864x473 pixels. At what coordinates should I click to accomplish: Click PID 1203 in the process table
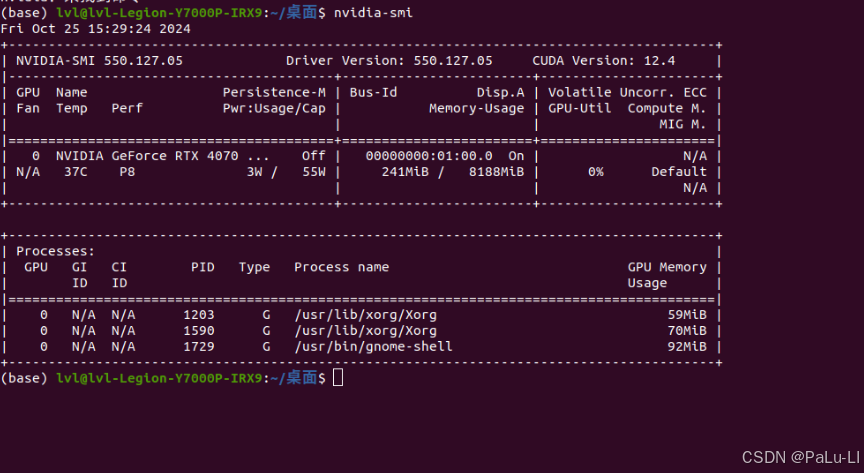point(199,314)
